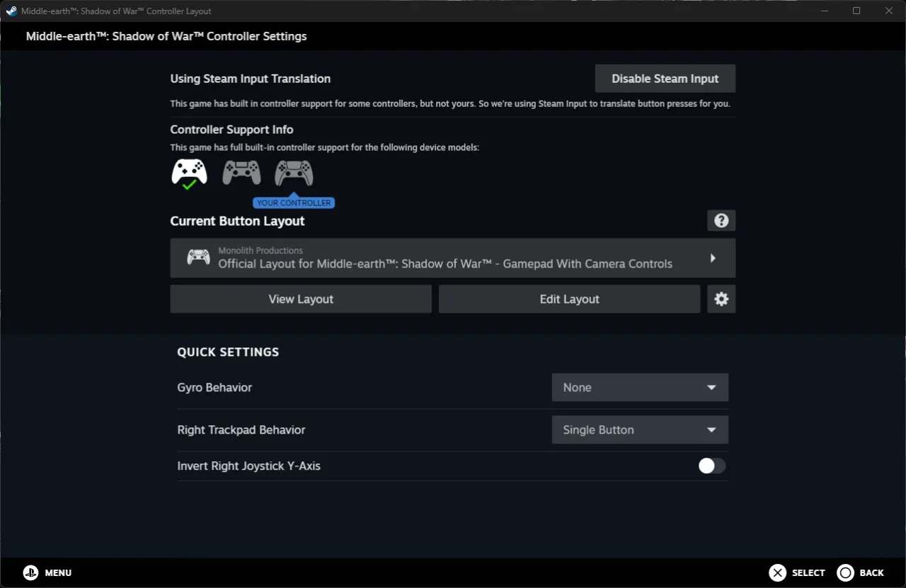Select the DualShock 4 controller icon
906x588 pixels.
(x=241, y=171)
